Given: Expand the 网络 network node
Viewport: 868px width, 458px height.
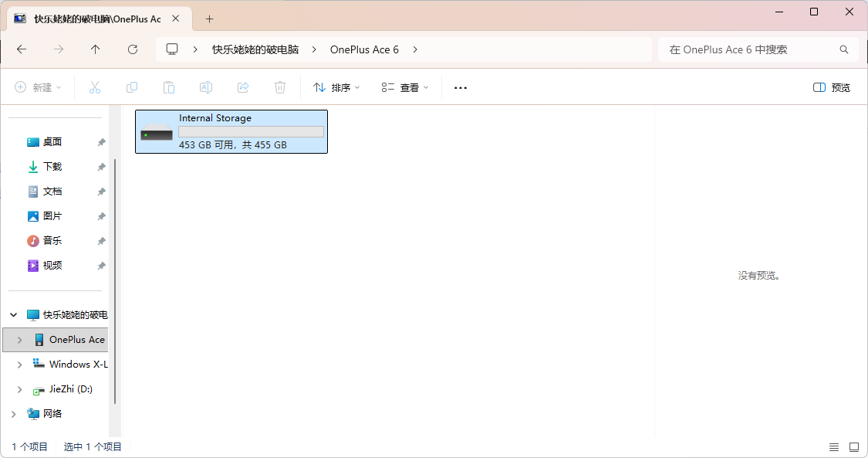Looking at the screenshot, I should pos(14,414).
